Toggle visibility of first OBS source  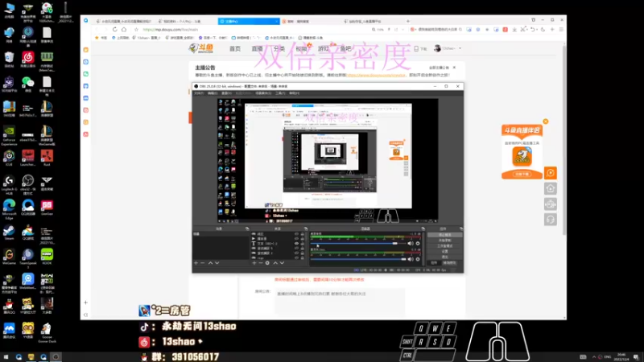pyautogui.click(x=296, y=234)
